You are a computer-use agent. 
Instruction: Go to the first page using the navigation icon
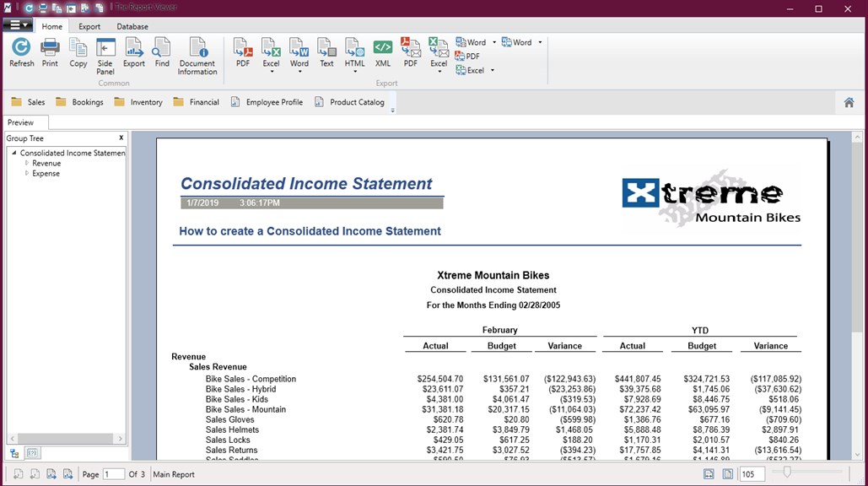pos(19,474)
